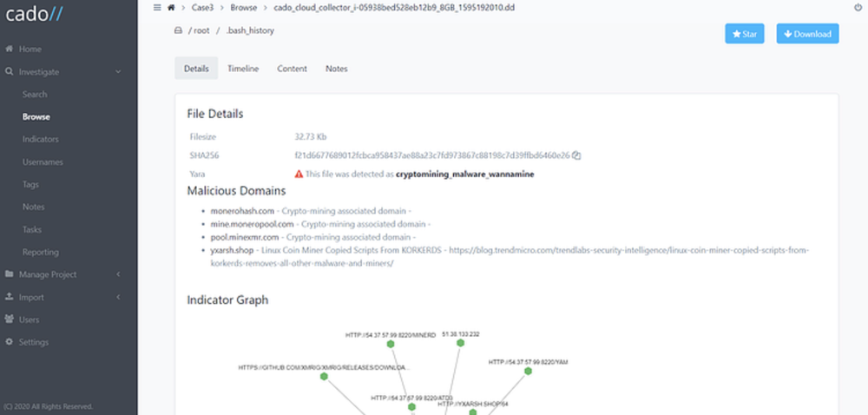Download the .bash_history file
Screen dimensions: 868x415
[807, 34]
